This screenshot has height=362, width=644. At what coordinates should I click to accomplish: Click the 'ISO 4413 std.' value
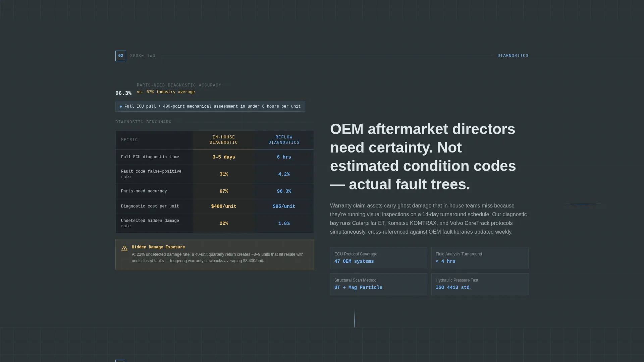coord(454,288)
